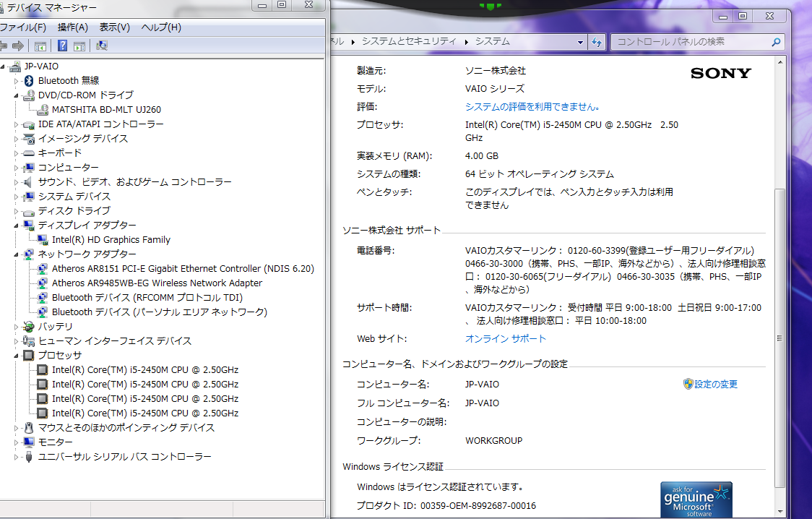
Task: Click システムの評価を利用できません link
Action: (532, 107)
